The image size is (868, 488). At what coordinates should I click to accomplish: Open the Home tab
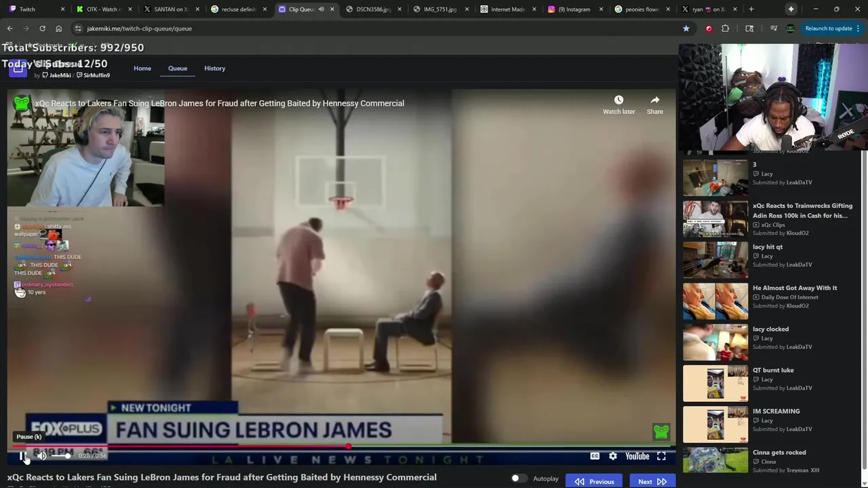(x=142, y=68)
